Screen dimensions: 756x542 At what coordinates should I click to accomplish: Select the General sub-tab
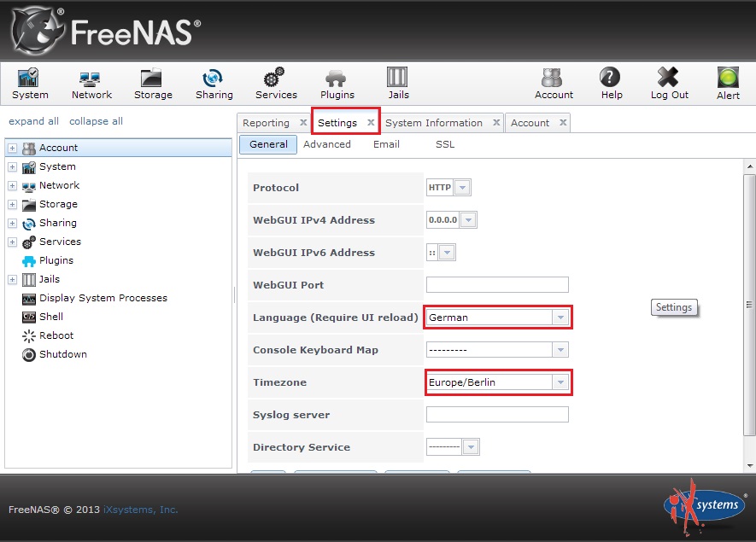[x=268, y=144]
